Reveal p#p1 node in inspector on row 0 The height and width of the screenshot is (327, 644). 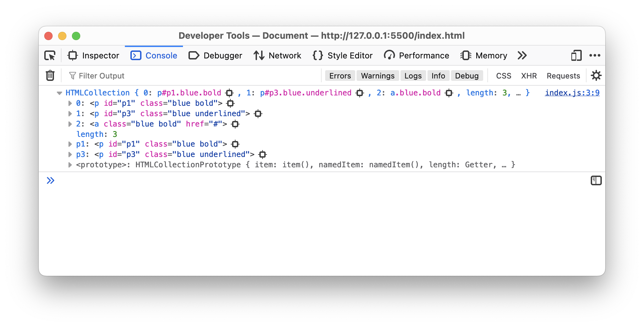[x=230, y=103]
